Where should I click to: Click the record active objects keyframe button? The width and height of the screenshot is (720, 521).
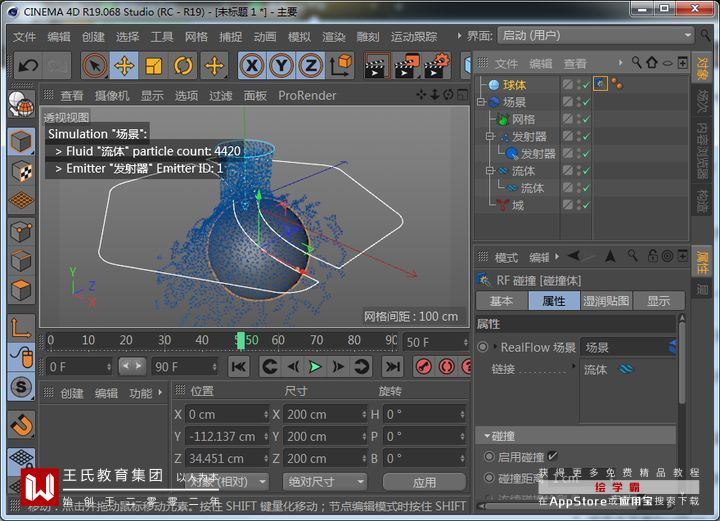[x=423, y=367]
